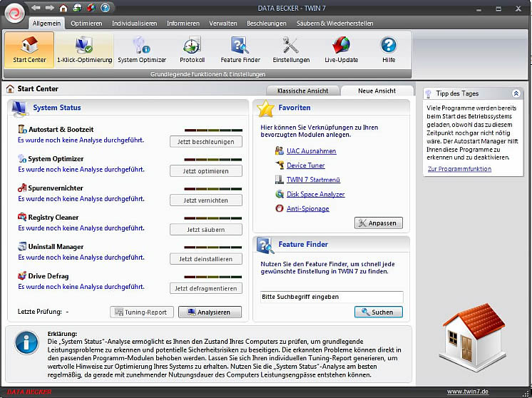Click the Autostart & Bootzeit icon

coord(22,129)
